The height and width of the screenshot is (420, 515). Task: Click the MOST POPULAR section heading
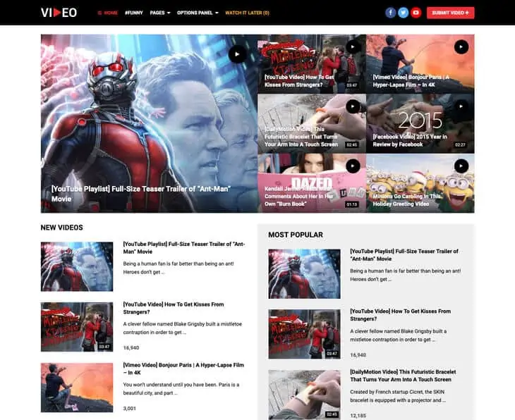(296, 235)
